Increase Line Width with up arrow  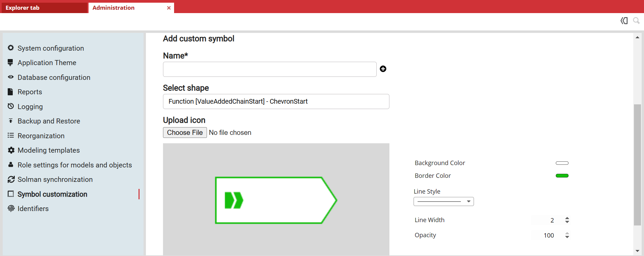[x=567, y=218]
